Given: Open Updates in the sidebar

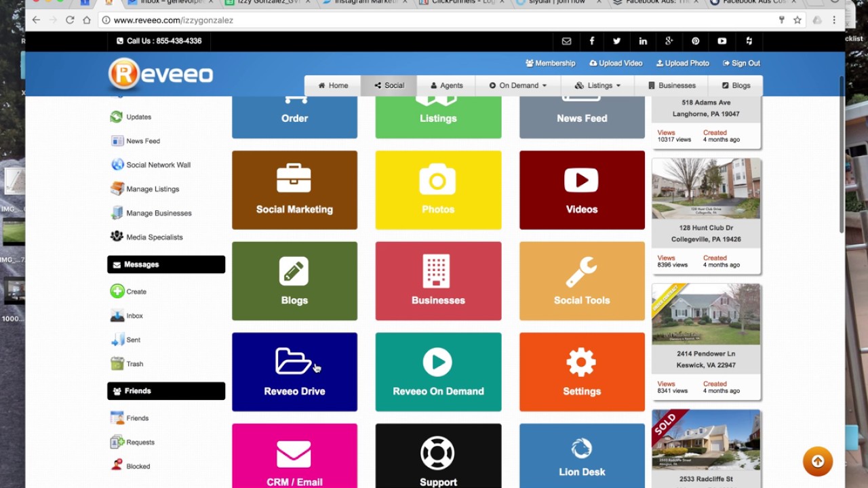Looking at the screenshot, I should pyautogui.click(x=131, y=117).
